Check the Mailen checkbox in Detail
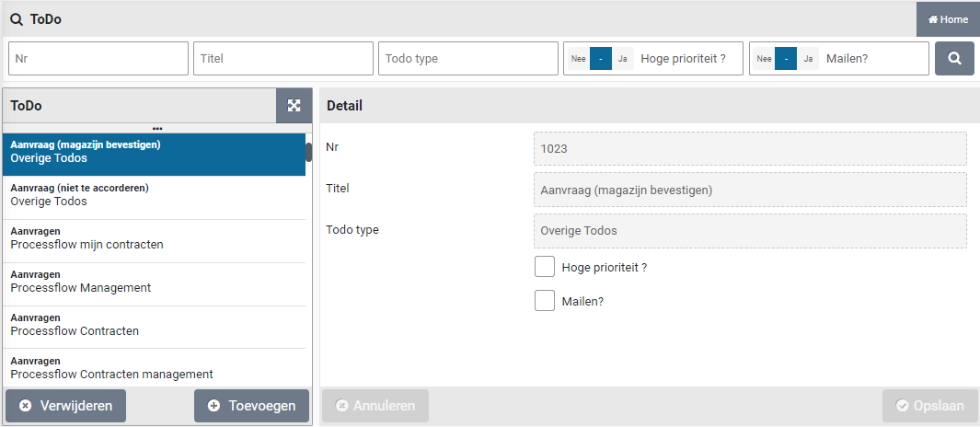980x427 pixels. click(x=545, y=301)
